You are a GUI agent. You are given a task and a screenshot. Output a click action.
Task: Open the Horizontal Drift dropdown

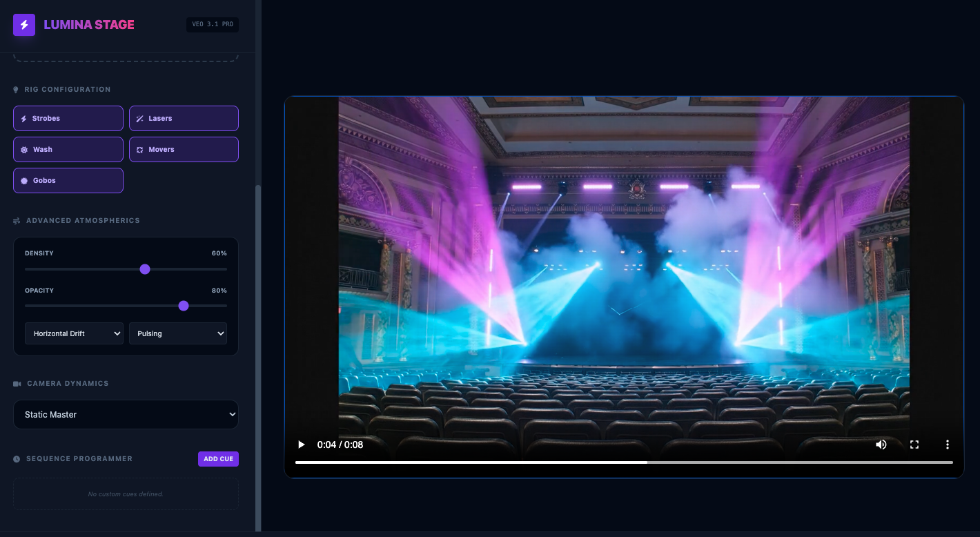pos(74,333)
